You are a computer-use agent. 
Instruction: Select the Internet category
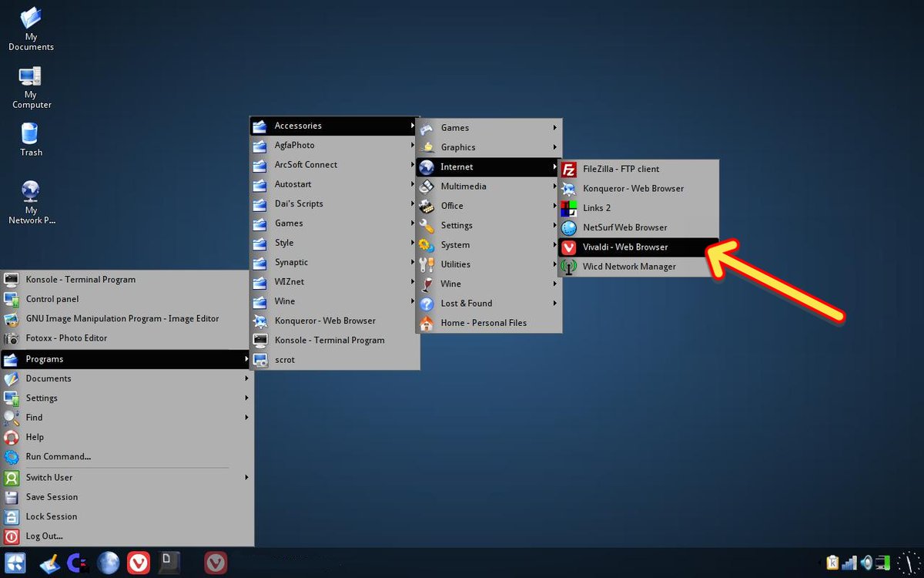pos(489,166)
